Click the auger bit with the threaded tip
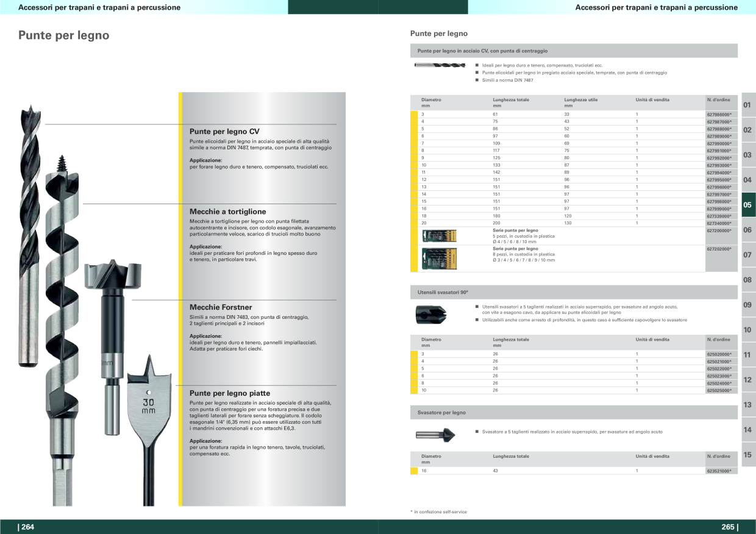 [62, 329]
